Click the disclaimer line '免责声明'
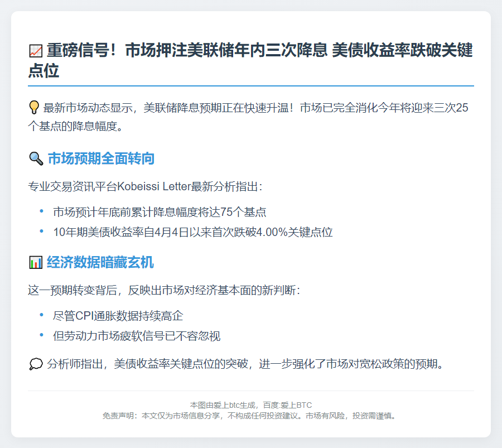The width and height of the screenshot is (502, 448). tap(249, 416)
